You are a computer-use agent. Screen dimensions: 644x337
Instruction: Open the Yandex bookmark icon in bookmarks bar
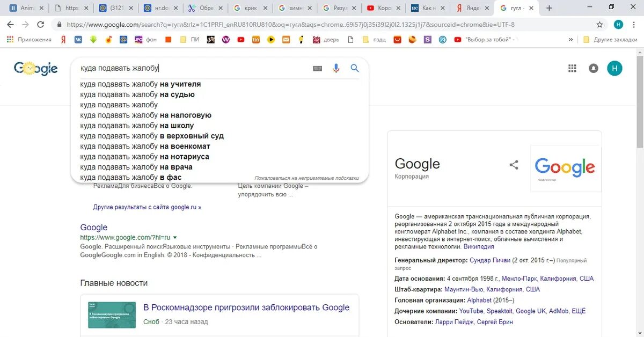[63, 39]
